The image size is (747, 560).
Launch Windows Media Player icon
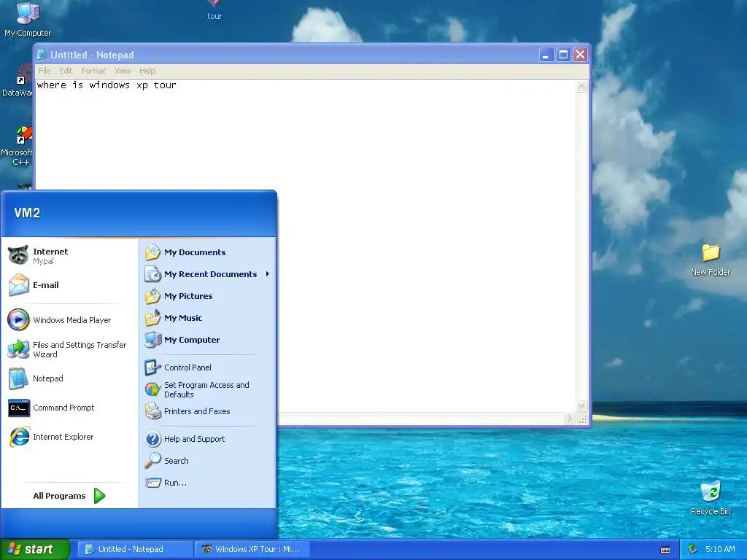pyautogui.click(x=18, y=319)
